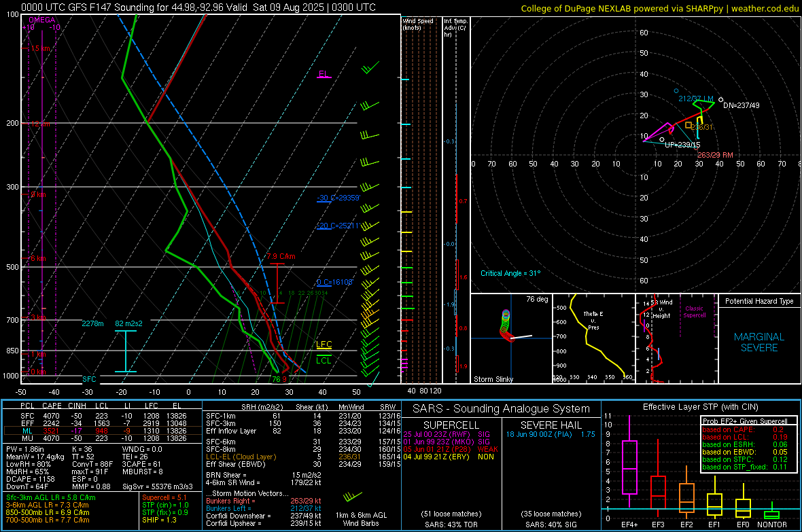Click the "UP=239/15" hodograph label
Screen dimensions: 802x532
682,145
